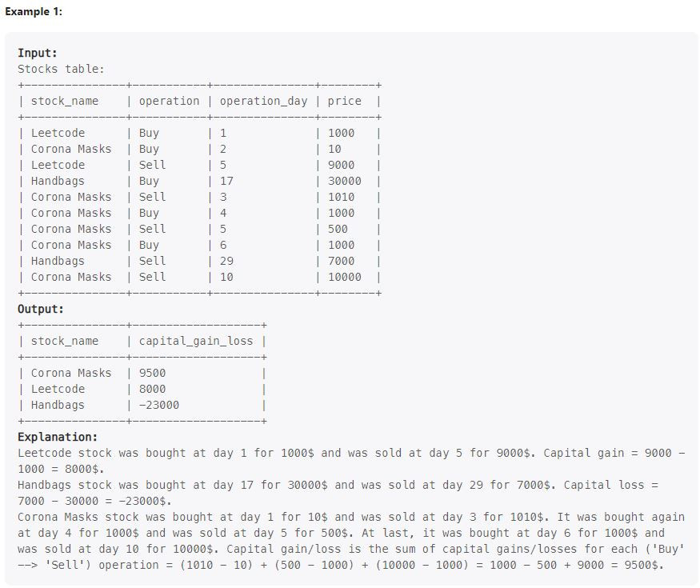
Task: Click the operation column header
Action: 169,102
